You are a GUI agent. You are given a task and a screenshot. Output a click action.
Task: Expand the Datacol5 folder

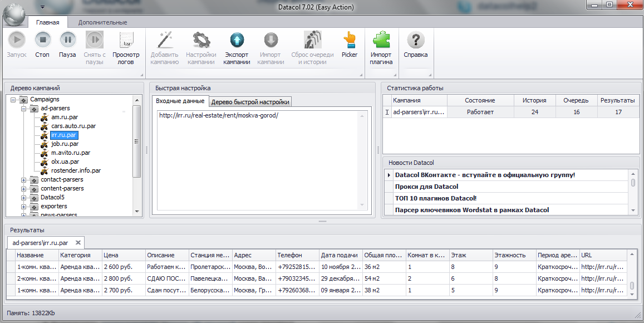coord(24,198)
